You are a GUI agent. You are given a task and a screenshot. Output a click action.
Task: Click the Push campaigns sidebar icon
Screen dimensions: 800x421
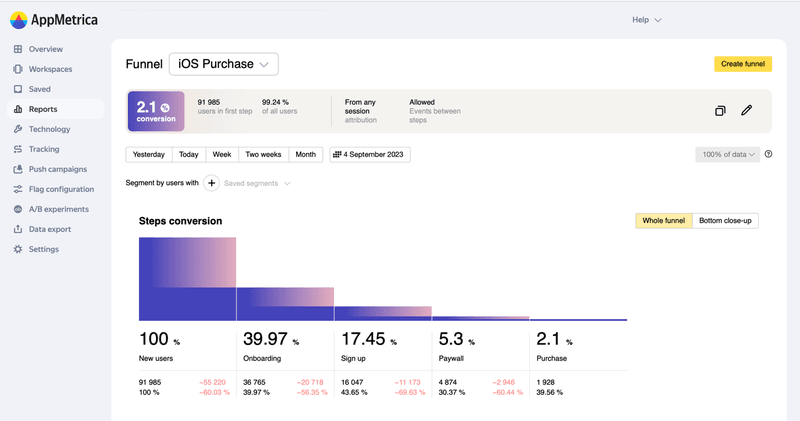18,169
